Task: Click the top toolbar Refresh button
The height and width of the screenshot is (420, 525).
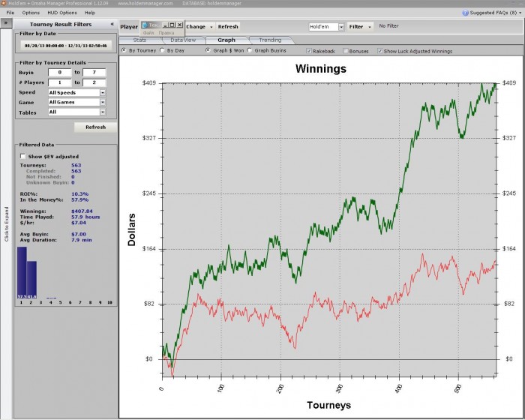Action: [x=228, y=26]
